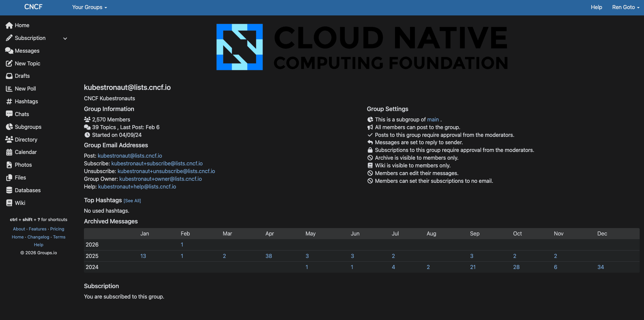Open 2024 October archive with 28 messages
This screenshot has width=644, height=320.
click(x=516, y=267)
